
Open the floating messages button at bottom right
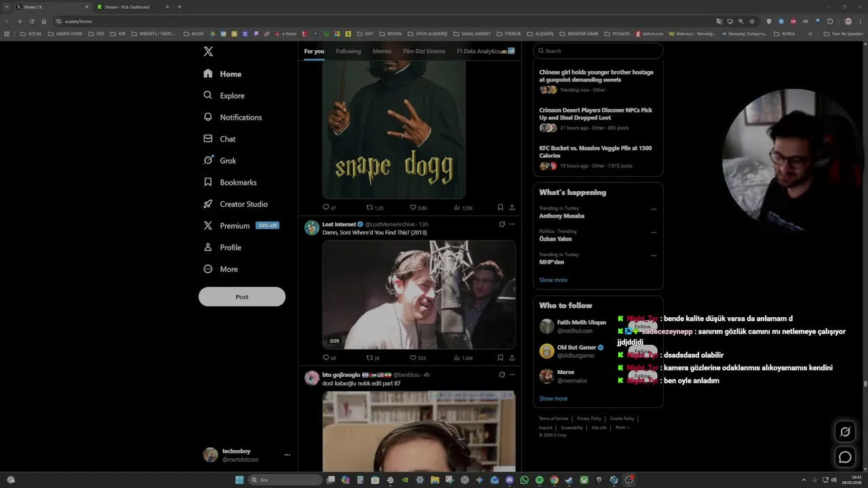point(845,457)
